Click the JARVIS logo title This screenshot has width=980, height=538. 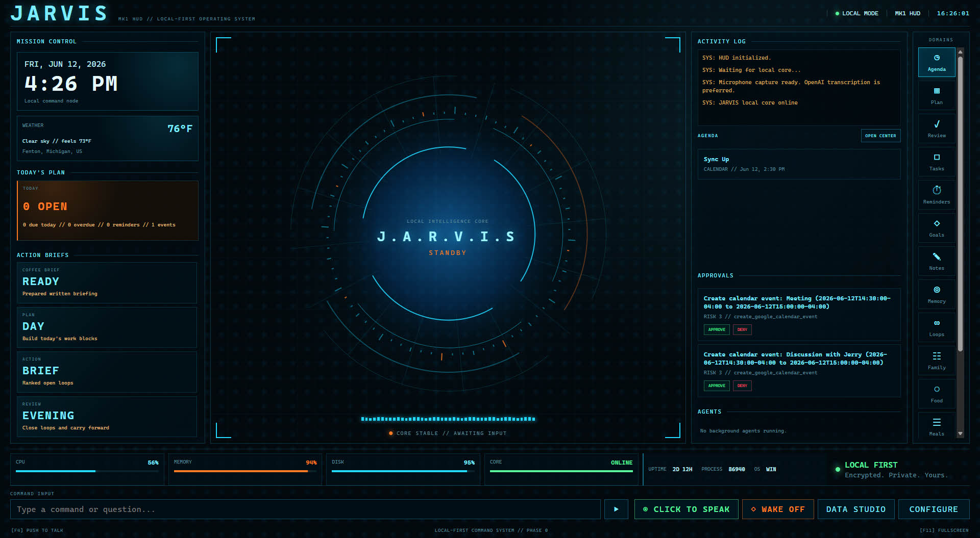[x=59, y=13]
